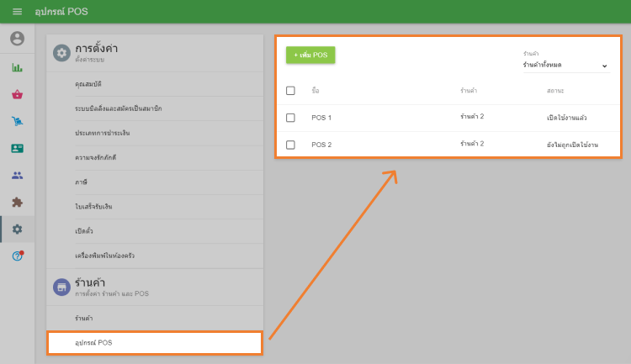Image resolution: width=631 pixels, height=364 pixels.
Task: Click the + เพิ่ม POS button
Action: 310,55
